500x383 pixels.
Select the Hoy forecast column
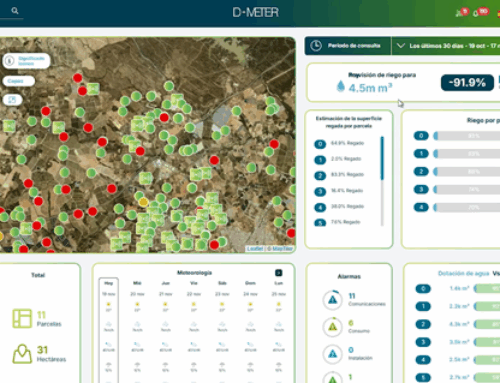(x=109, y=330)
